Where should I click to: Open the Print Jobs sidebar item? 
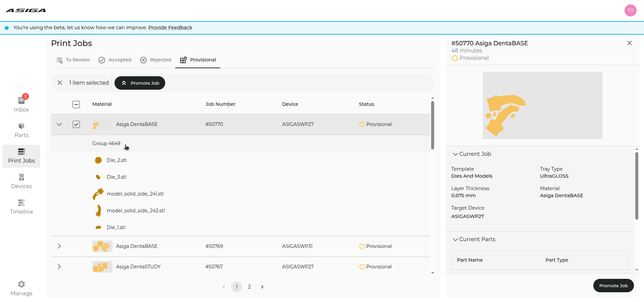point(21,156)
